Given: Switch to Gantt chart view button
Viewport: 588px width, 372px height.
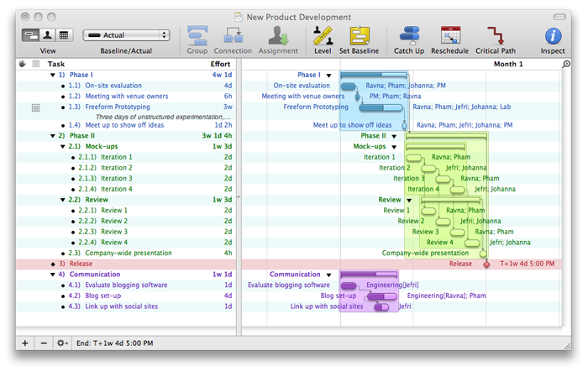Looking at the screenshot, I should pyautogui.click(x=31, y=35).
